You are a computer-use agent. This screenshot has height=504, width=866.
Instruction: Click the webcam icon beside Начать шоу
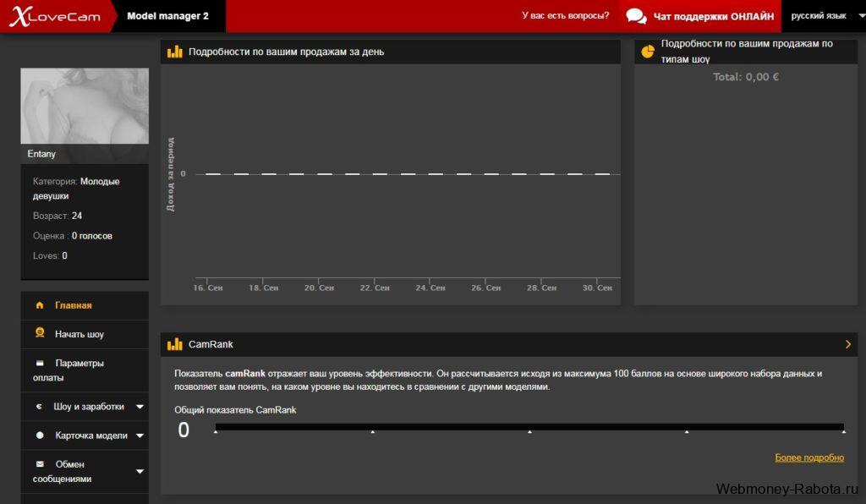[x=40, y=332]
